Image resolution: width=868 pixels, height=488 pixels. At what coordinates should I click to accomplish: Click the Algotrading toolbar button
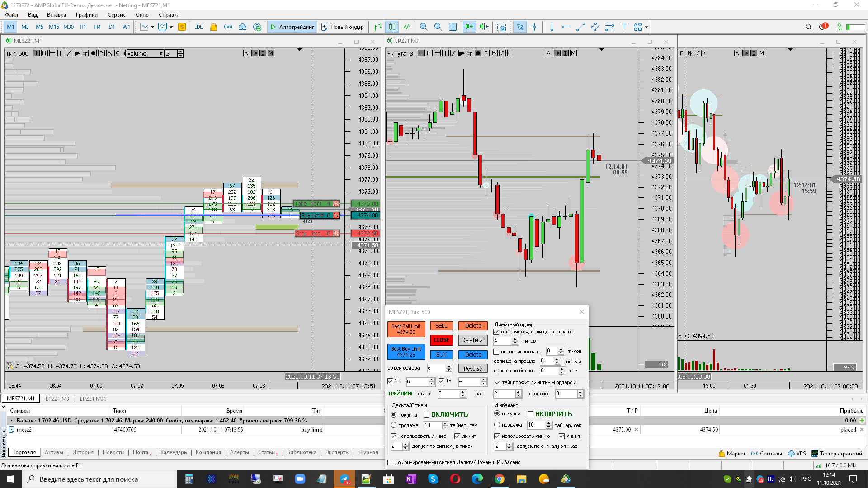click(x=292, y=27)
